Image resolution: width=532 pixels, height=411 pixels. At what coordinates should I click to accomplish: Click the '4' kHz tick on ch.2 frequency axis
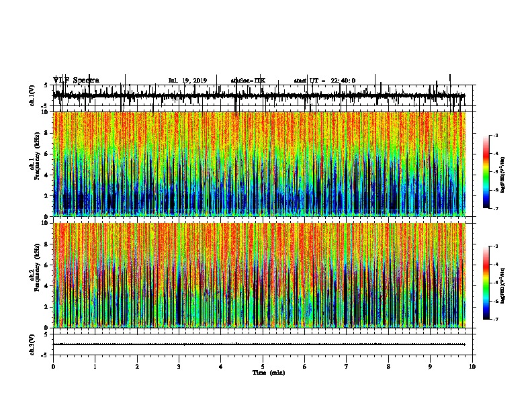(x=47, y=286)
